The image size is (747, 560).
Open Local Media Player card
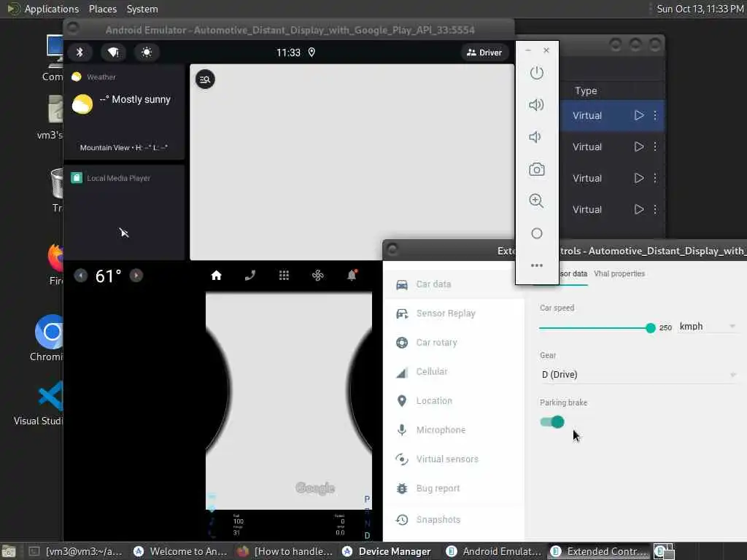click(x=124, y=212)
